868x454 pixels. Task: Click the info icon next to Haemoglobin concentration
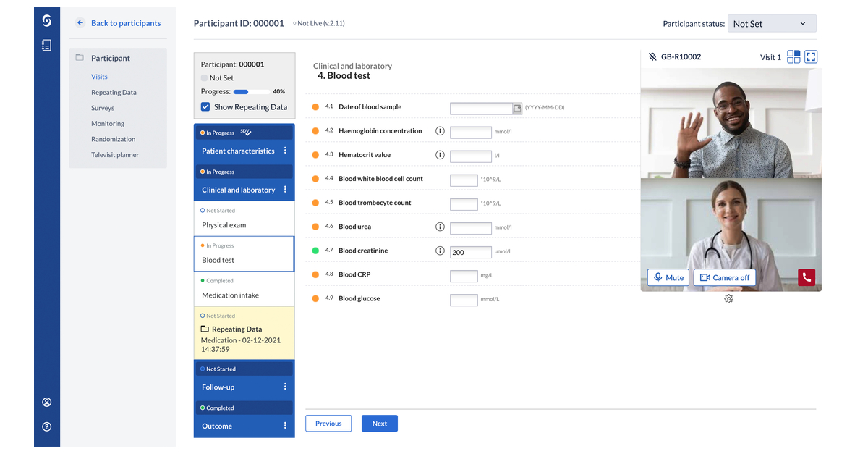pyautogui.click(x=440, y=131)
